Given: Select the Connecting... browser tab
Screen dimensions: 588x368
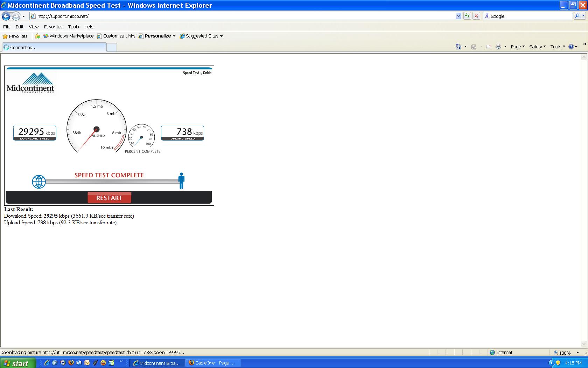Looking at the screenshot, I should (54, 47).
